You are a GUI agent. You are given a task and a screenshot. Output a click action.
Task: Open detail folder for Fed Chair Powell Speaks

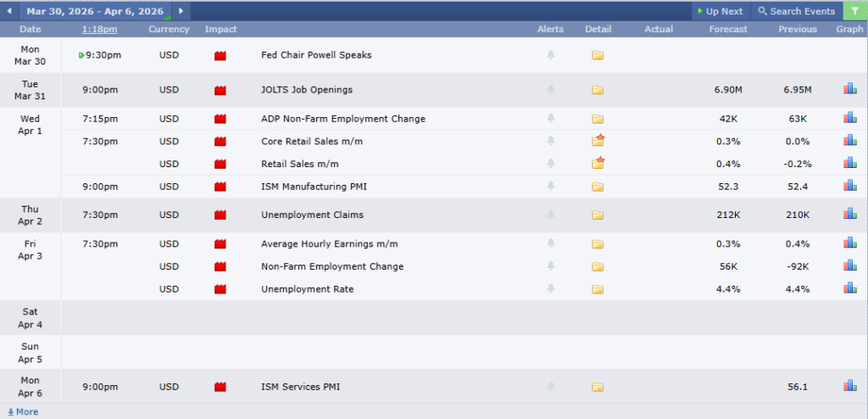[x=598, y=55]
